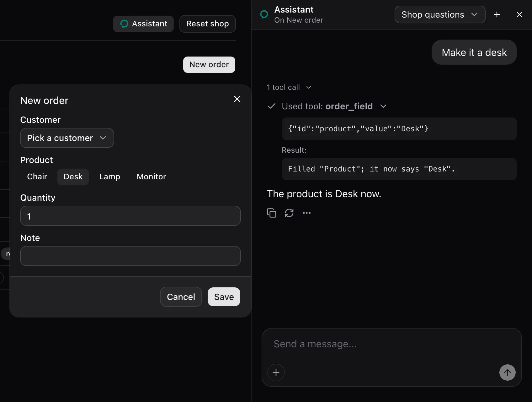The image size is (532, 402).
Task: Close the Assistant panel
Action: coord(519,14)
